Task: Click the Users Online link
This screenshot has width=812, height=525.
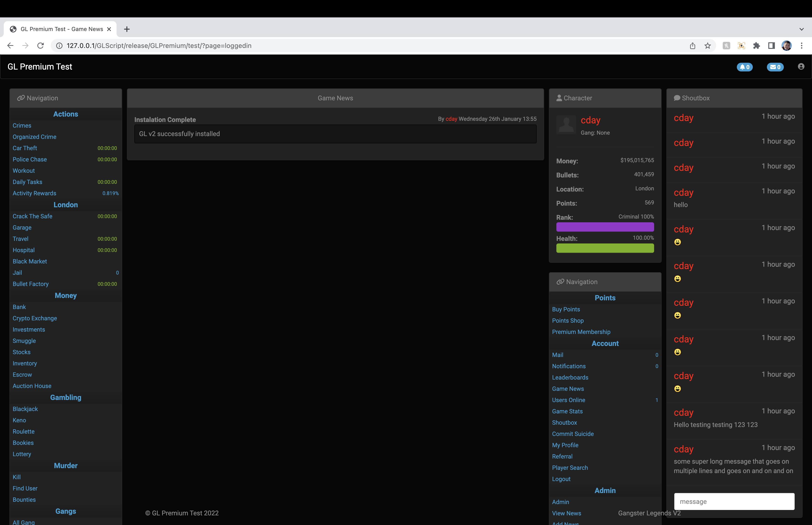Action: [x=568, y=400]
